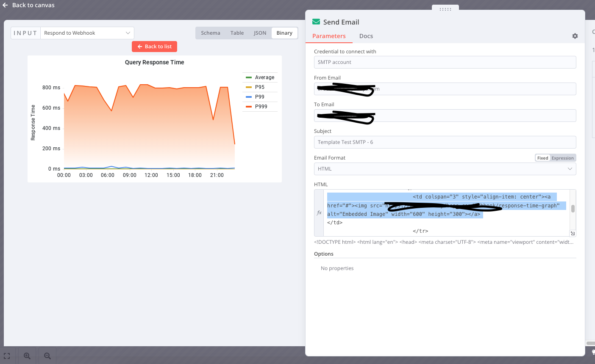Zoom out with the magnifier minus icon
The height and width of the screenshot is (364, 595).
point(47,356)
